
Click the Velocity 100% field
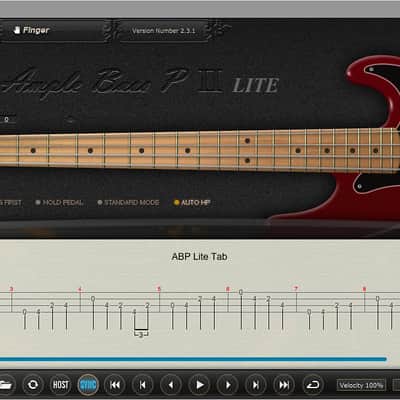[x=361, y=385]
